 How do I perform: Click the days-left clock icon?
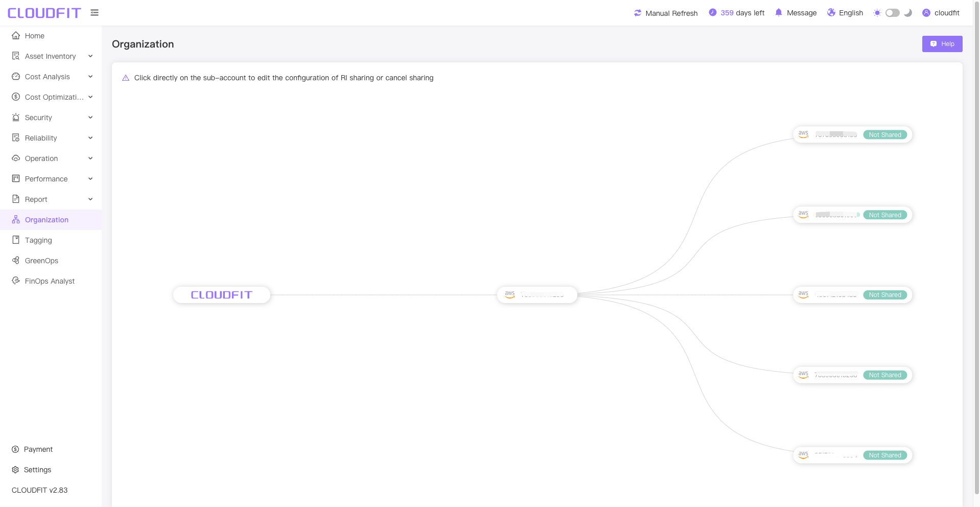(713, 12)
